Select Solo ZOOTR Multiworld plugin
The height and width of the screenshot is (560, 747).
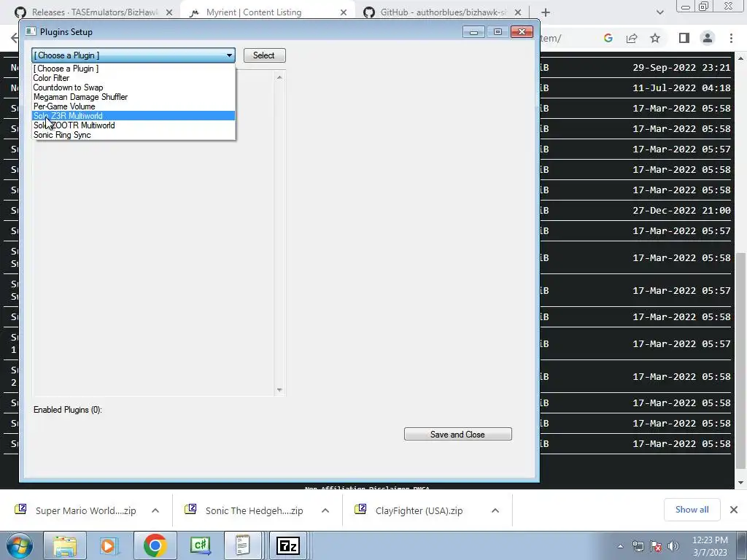pyautogui.click(x=133, y=125)
